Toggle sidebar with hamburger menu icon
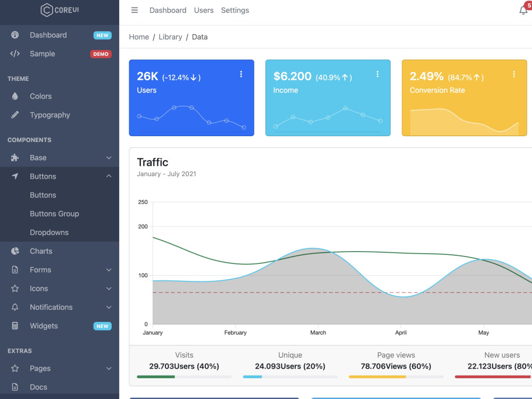The height and width of the screenshot is (399, 532). [135, 10]
